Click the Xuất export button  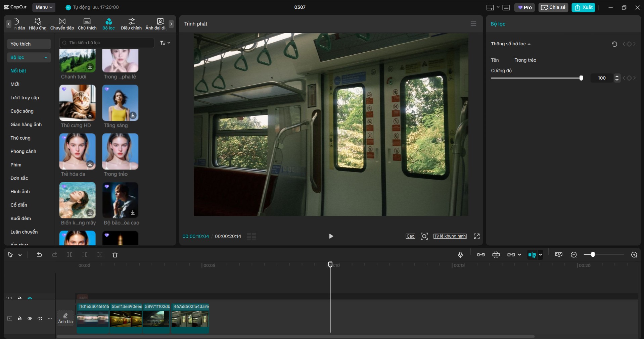pos(583,7)
